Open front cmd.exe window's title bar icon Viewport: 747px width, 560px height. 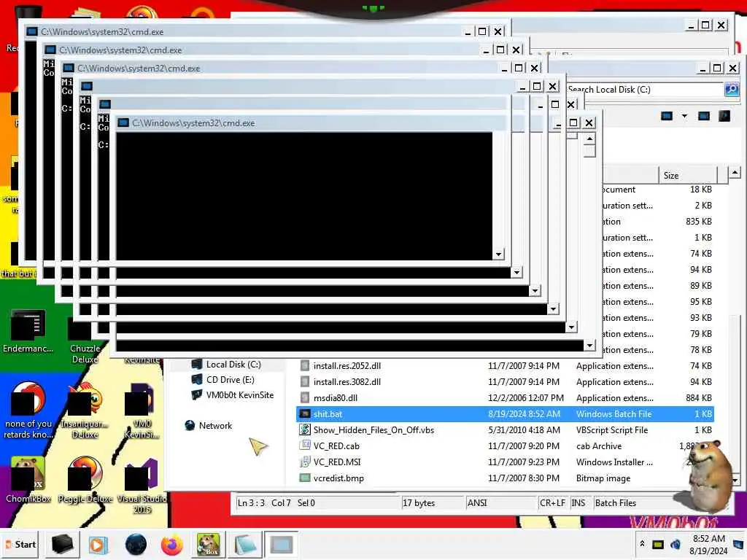123,122
